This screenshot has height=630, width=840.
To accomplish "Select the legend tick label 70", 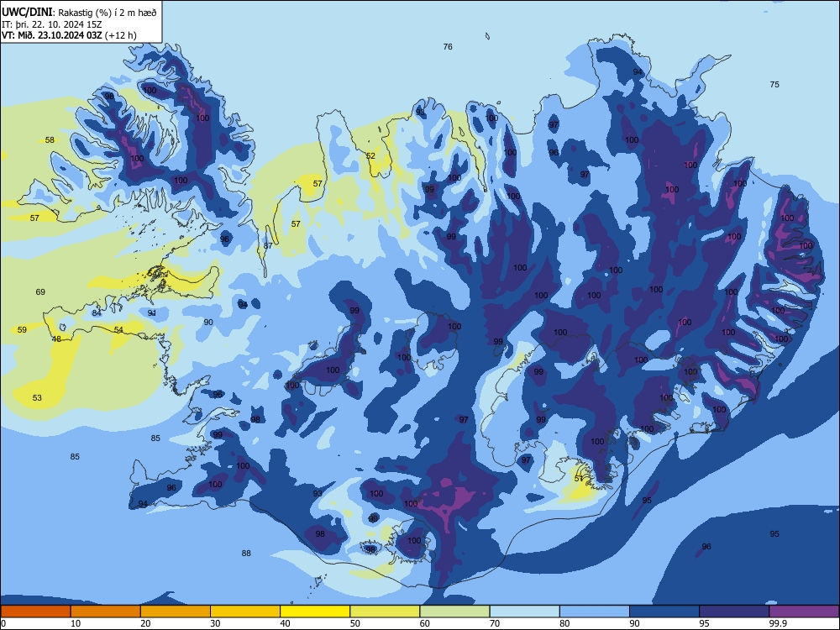I will 495,623.
